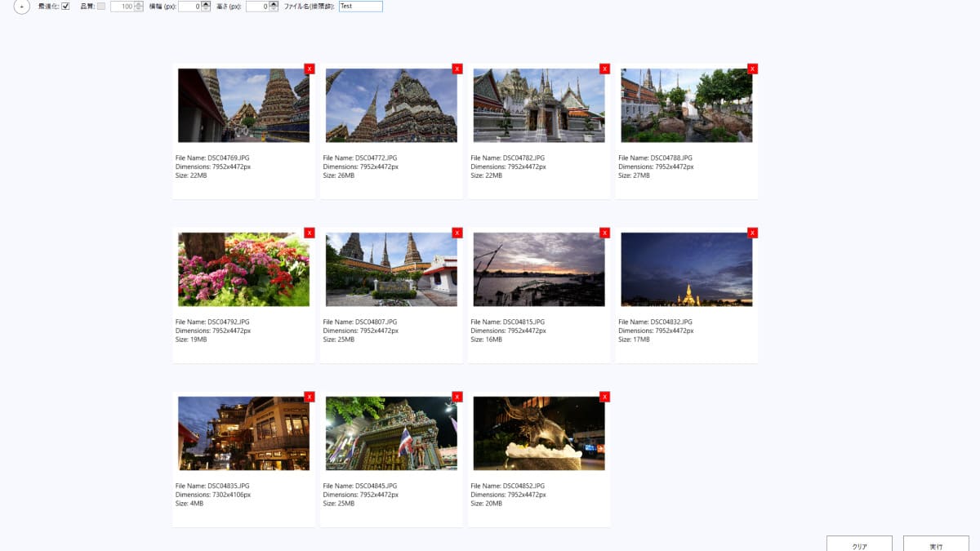The width and height of the screenshot is (980, 551).
Task: Remove DSC04769.JPG with its red X
Action: [x=309, y=69]
